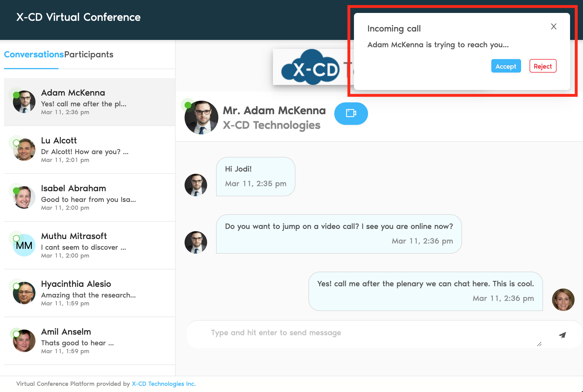
Task: Click Jodi's avatar beside the sent message
Action: click(x=563, y=300)
